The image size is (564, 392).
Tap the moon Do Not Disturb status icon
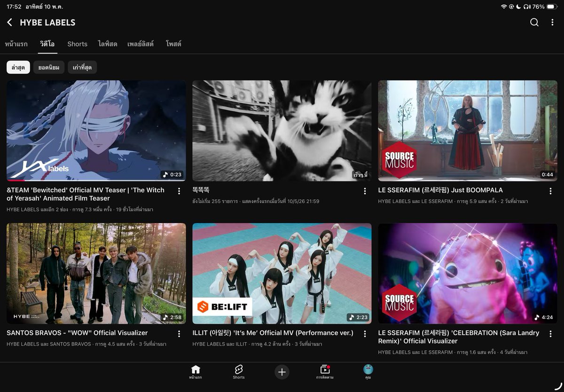click(x=519, y=7)
